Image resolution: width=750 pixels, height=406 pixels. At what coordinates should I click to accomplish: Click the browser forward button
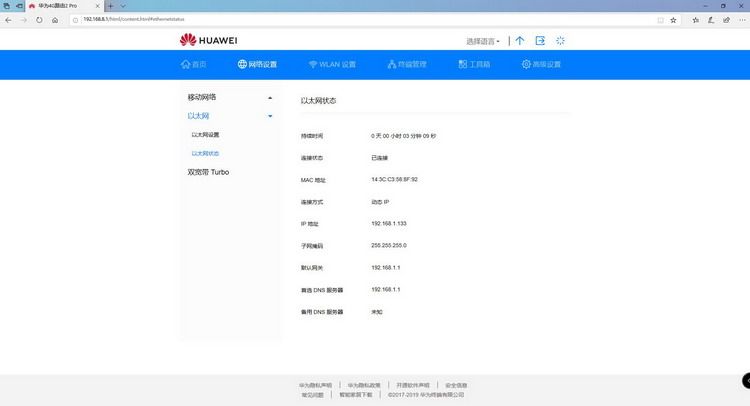pos(23,20)
